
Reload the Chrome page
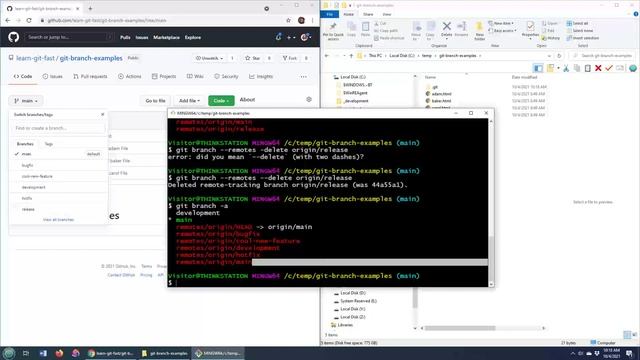tap(29, 20)
